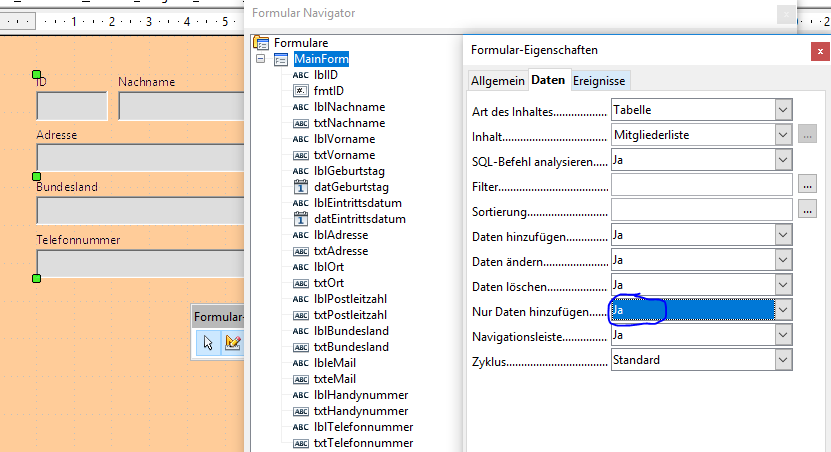Click into the Filter text field
This screenshot has width=831, height=452.
[x=701, y=184]
